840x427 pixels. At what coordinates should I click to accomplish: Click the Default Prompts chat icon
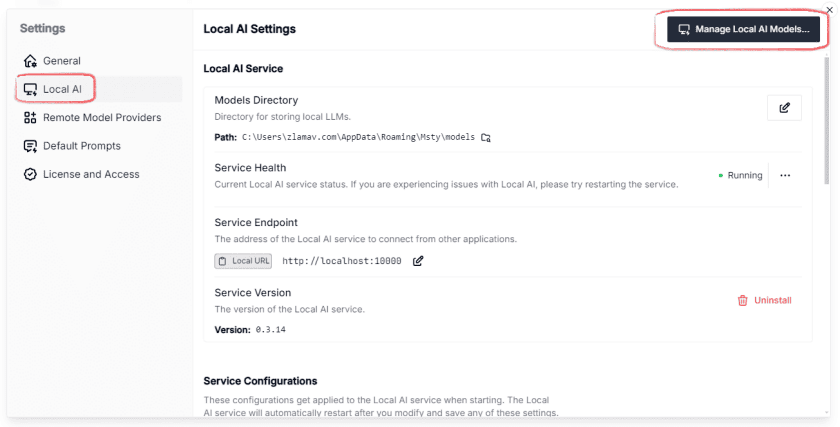click(30, 146)
